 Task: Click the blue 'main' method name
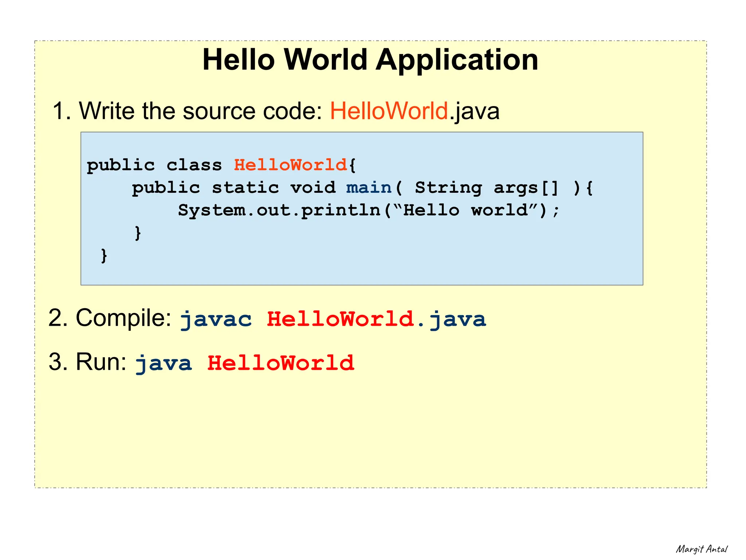[369, 188]
